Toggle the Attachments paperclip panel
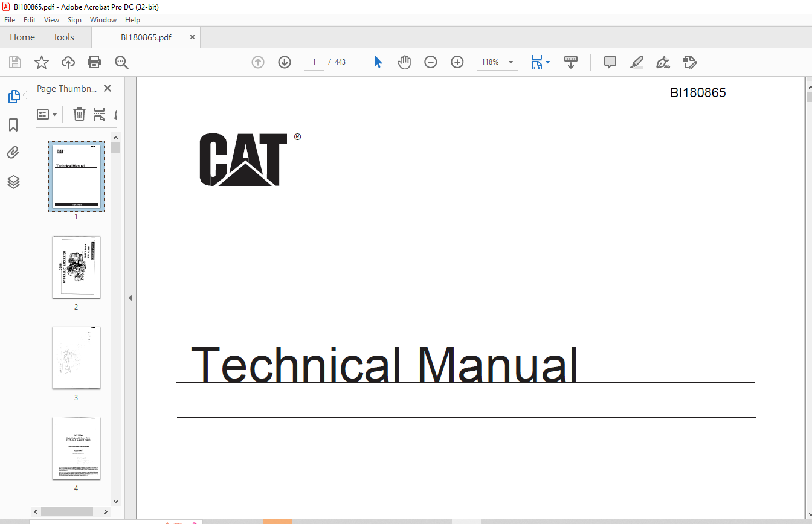The height and width of the screenshot is (524, 812). pos(13,153)
